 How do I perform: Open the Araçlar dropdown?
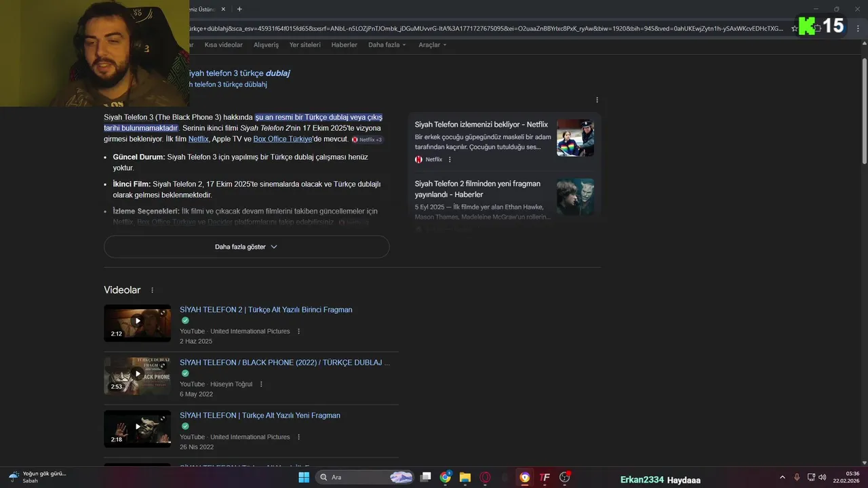[x=433, y=45]
